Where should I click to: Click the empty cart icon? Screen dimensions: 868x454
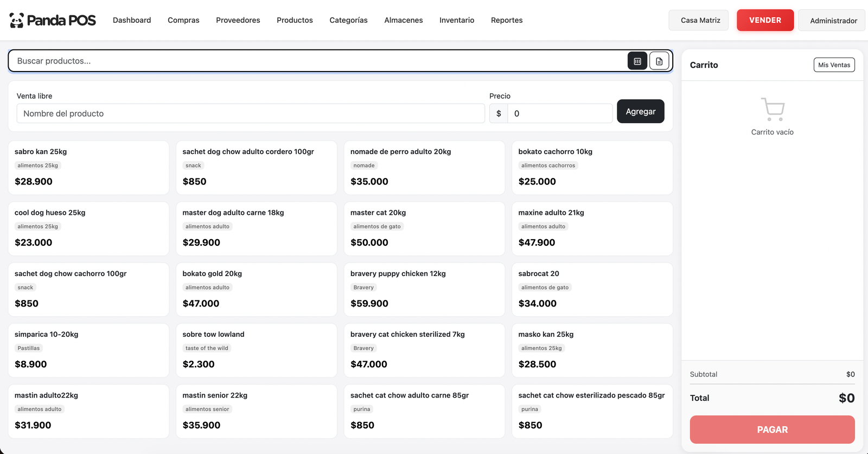click(x=772, y=109)
